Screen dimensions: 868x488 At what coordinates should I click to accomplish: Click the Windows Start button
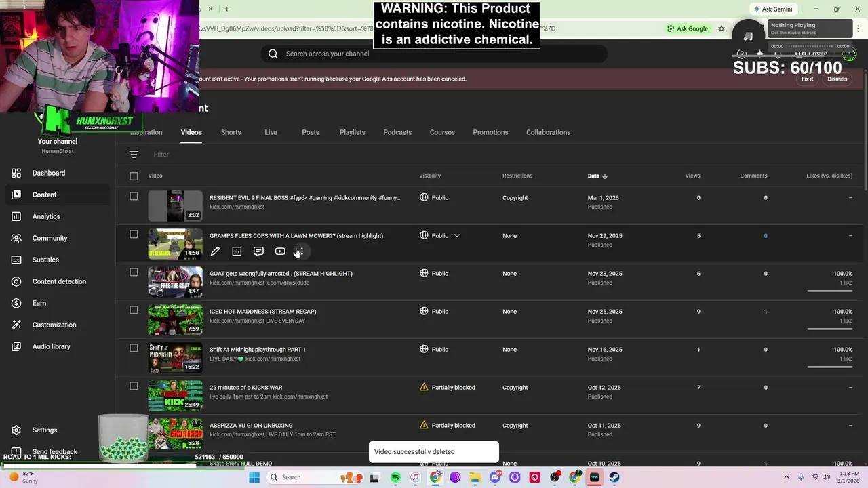pos(254,477)
